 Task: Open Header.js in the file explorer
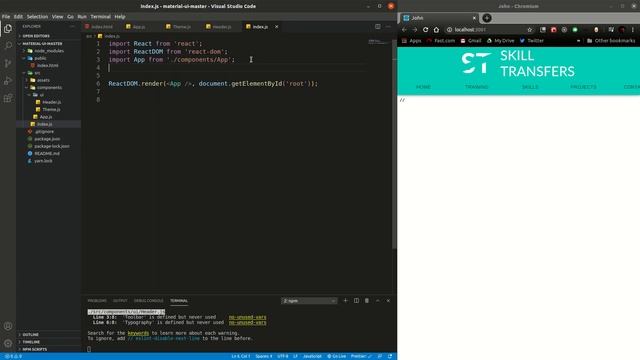point(51,102)
